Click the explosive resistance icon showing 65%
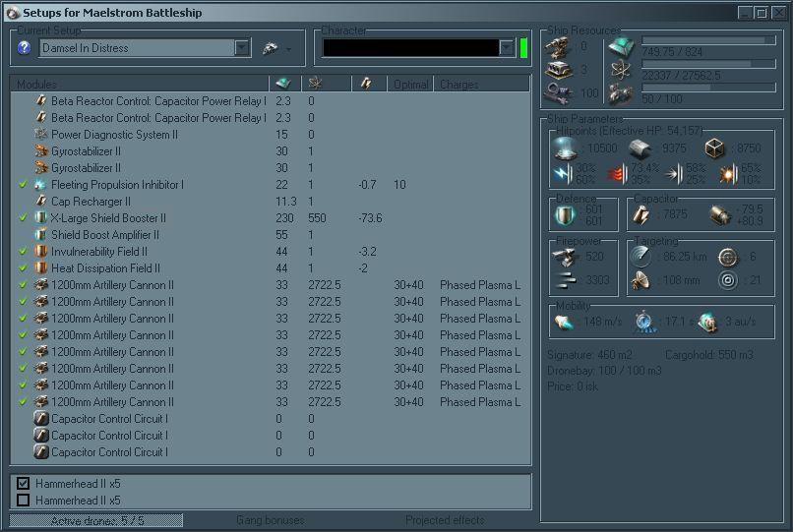This screenshot has width=793, height=532. [728, 174]
